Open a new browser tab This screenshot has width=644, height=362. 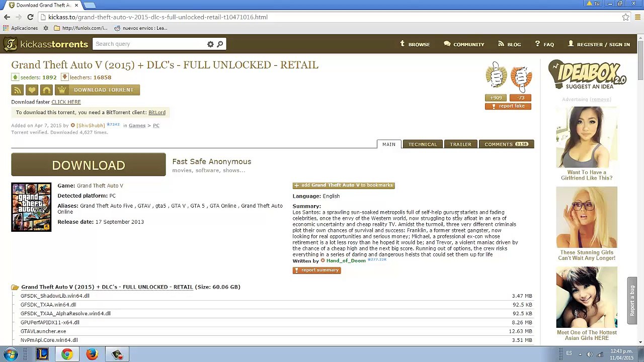90,5
